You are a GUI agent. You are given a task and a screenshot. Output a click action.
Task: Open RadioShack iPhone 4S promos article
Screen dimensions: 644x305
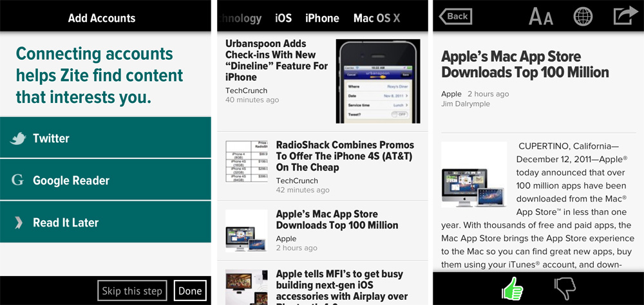tap(345, 156)
